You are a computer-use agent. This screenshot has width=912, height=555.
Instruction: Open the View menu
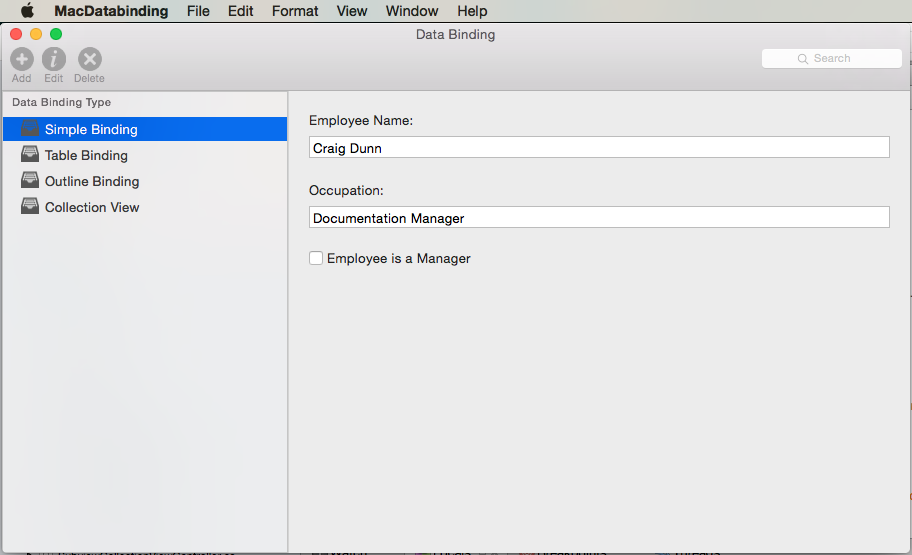point(352,11)
